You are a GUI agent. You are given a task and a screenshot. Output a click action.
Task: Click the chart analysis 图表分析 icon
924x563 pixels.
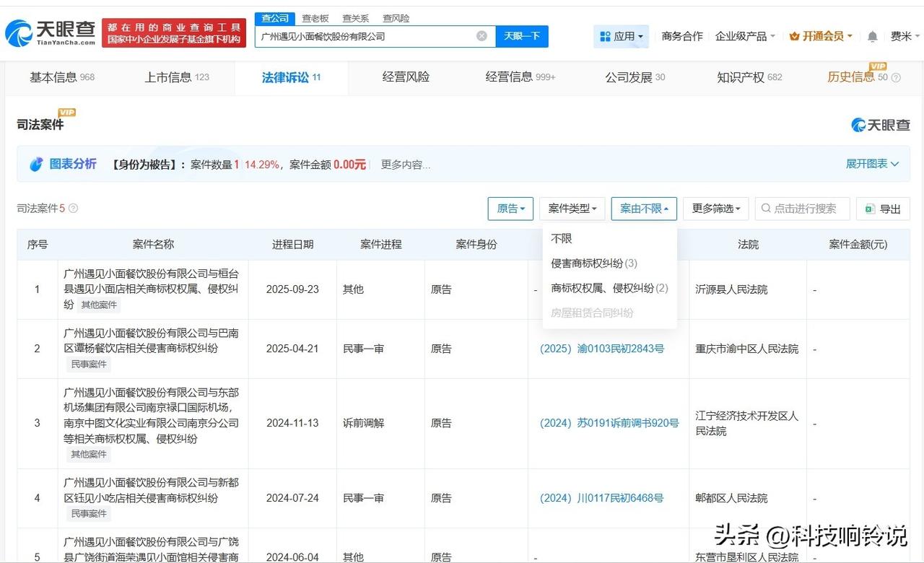pos(36,165)
